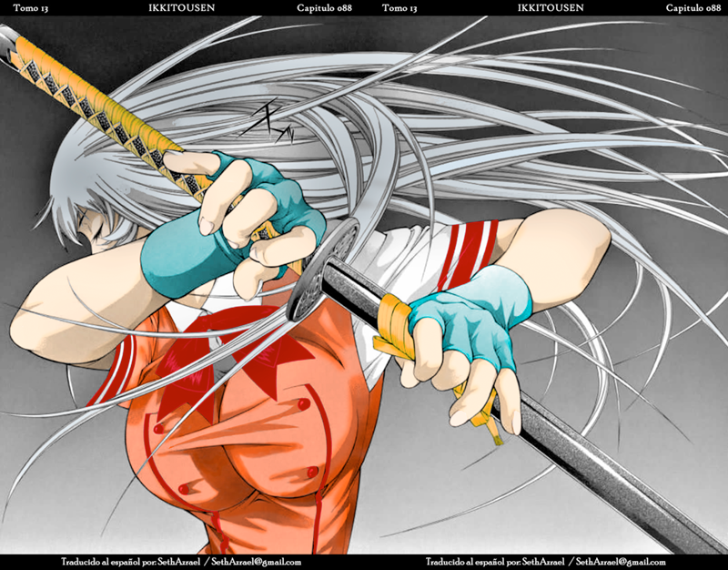Click "Traducido al español por" in the left footer
728x570 pixels.
pyautogui.click(x=108, y=562)
